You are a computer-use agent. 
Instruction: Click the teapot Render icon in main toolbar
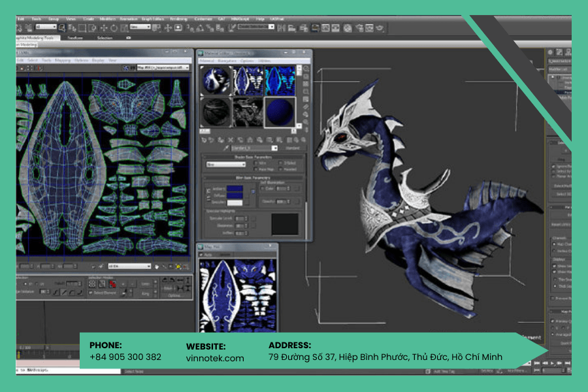click(x=380, y=27)
